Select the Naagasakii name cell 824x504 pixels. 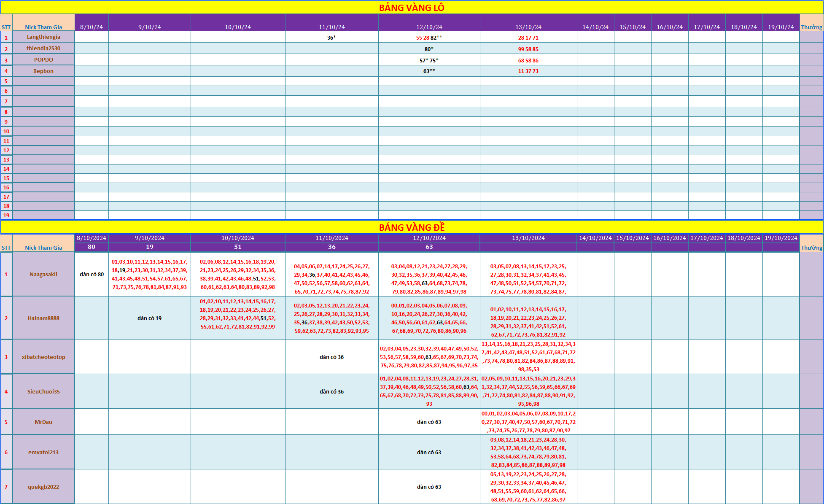(x=43, y=275)
